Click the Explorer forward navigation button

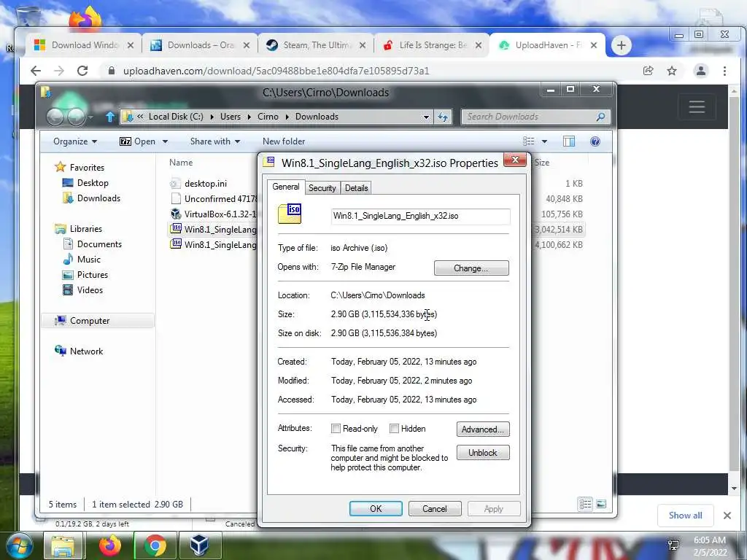76,117
